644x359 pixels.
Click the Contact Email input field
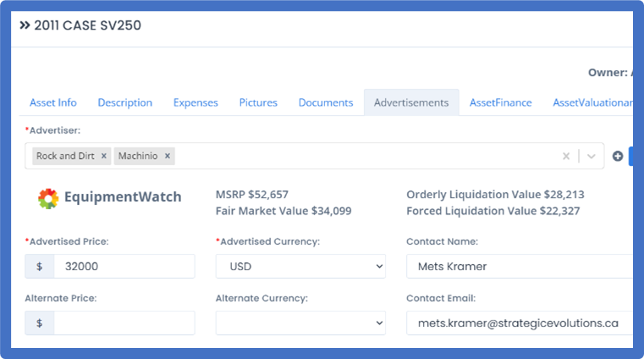520,323
